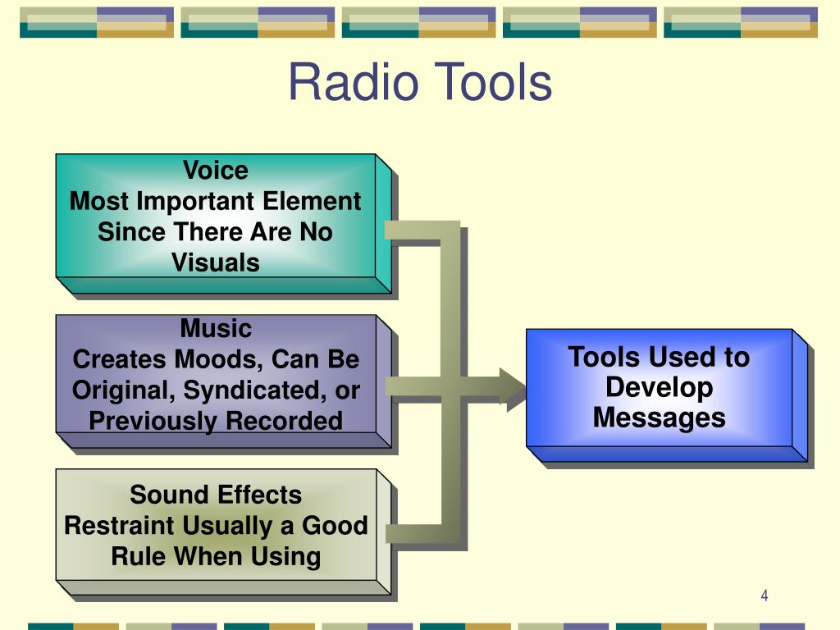Click the Radio Tools slide title
This screenshot has width=840, height=630.
[421, 82]
